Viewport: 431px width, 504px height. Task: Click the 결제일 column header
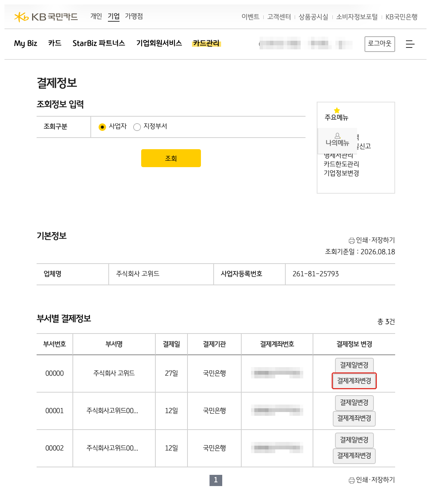[x=171, y=344]
